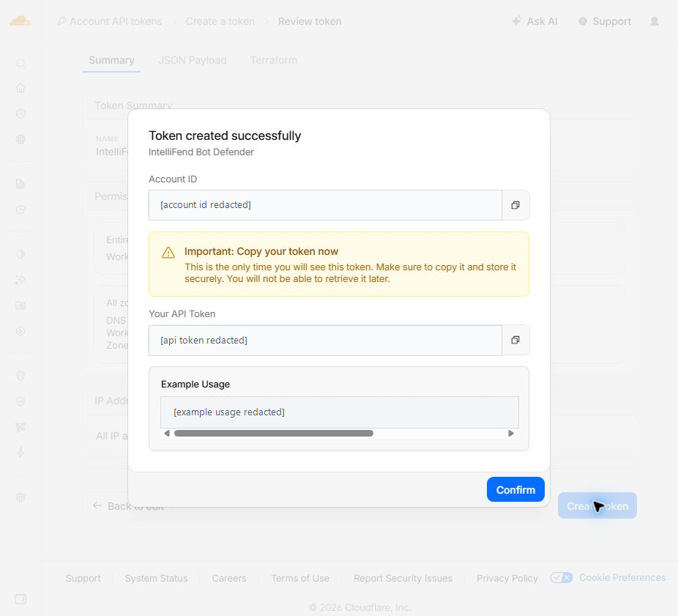Open the shield with keyhole icon in sidebar
The image size is (689, 616).
[x=21, y=376]
